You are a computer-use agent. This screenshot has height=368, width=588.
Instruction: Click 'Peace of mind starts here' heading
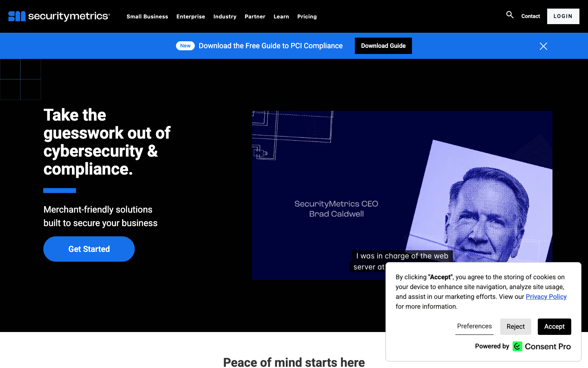pyautogui.click(x=294, y=362)
